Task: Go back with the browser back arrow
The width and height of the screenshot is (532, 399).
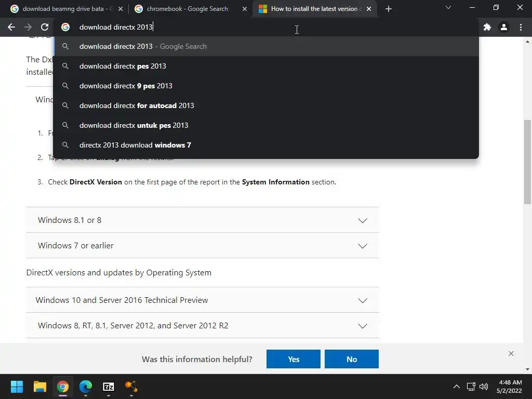Action: (11, 27)
